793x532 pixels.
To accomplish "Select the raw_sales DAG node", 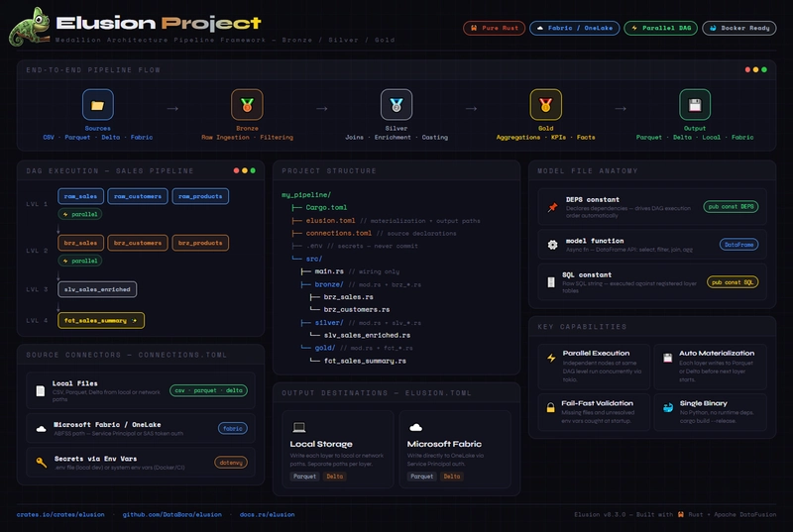I will pyautogui.click(x=80, y=196).
